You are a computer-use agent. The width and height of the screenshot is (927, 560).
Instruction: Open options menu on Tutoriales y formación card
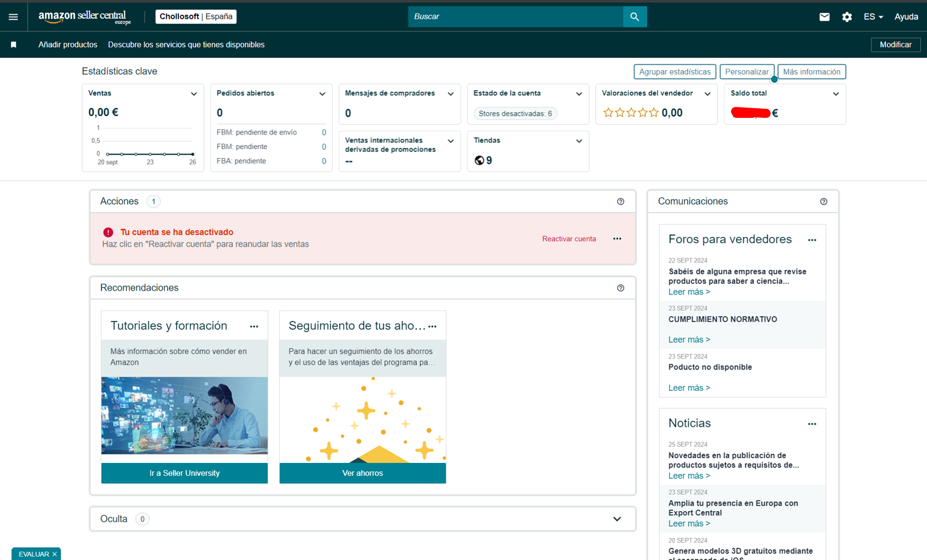point(254,327)
